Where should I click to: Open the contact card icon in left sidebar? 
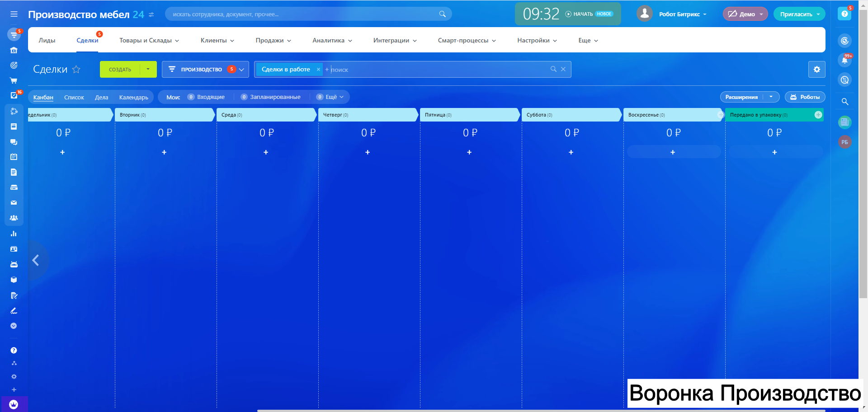[14, 249]
